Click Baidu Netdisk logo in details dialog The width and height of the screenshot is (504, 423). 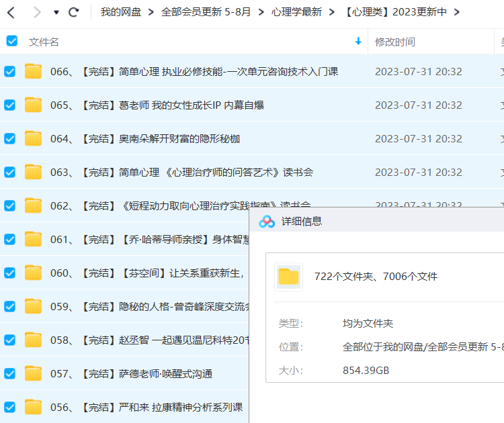coord(267,221)
